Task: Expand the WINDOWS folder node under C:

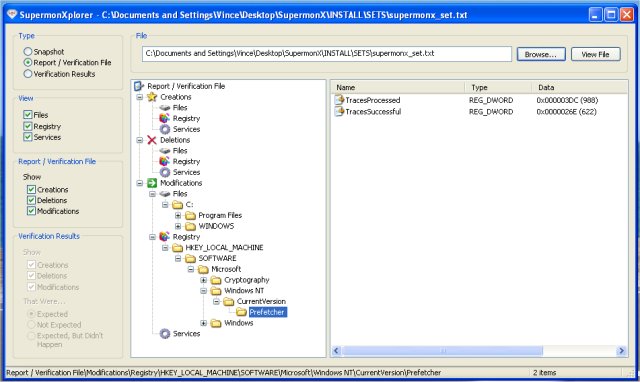Action: (x=178, y=226)
